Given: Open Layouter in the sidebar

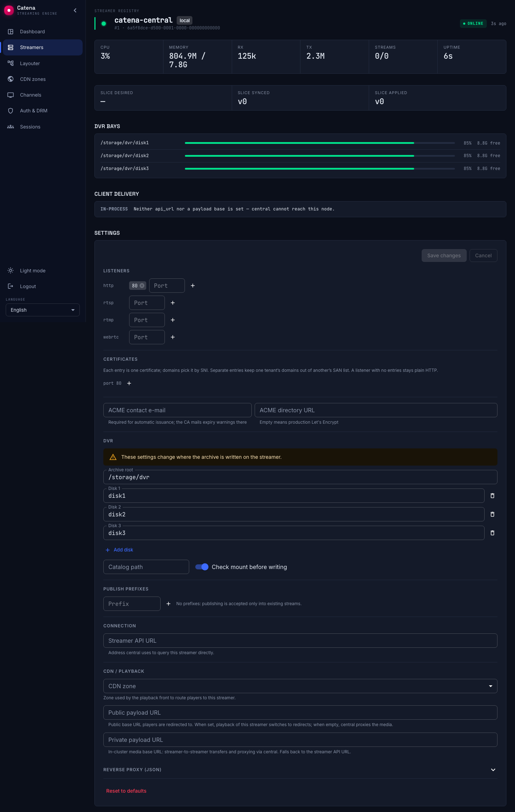Looking at the screenshot, I should click(43, 63).
